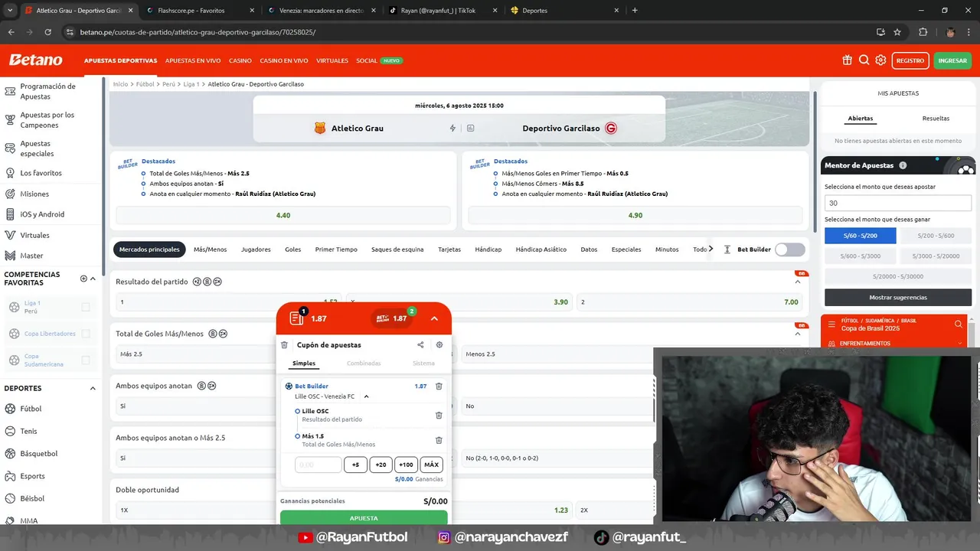The image size is (980, 551).
Task: Collapse the Total de Goles Más/Menos market
Action: pyautogui.click(x=797, y=334)
